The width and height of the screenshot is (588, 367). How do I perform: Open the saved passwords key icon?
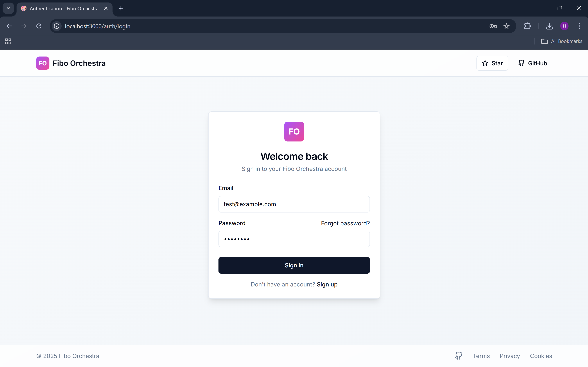point(493,26)
